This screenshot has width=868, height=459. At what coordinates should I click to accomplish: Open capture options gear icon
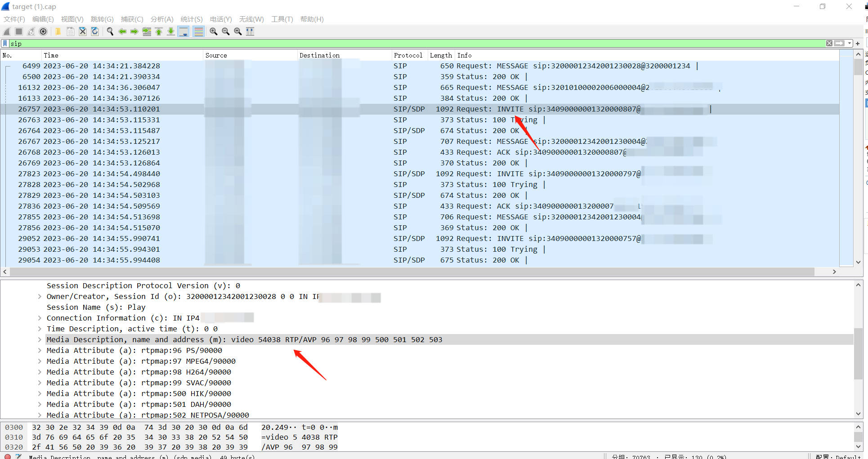tap(43, 31)
